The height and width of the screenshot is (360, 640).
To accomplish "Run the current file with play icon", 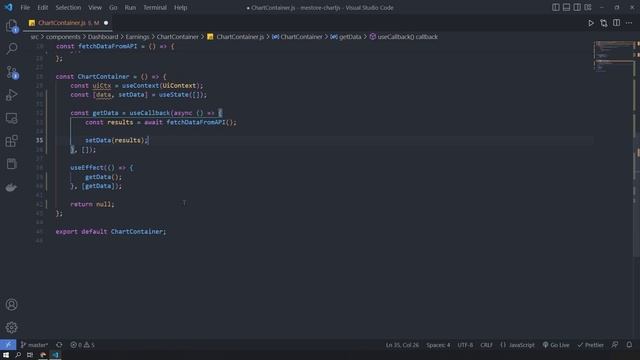I will 591,23.
